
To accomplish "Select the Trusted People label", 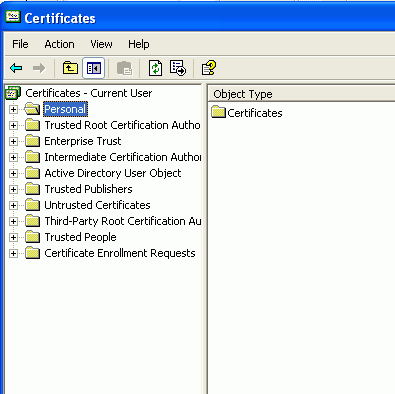I will pos(80,237).
